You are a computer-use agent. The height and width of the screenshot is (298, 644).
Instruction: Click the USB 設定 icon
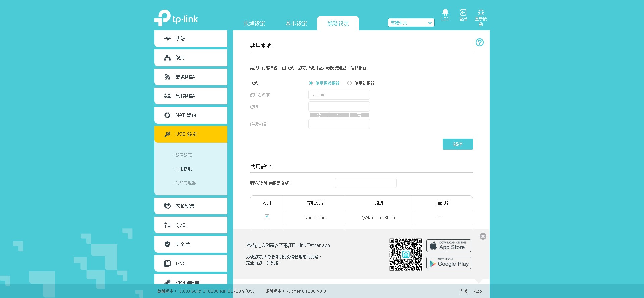click(167, 134)
